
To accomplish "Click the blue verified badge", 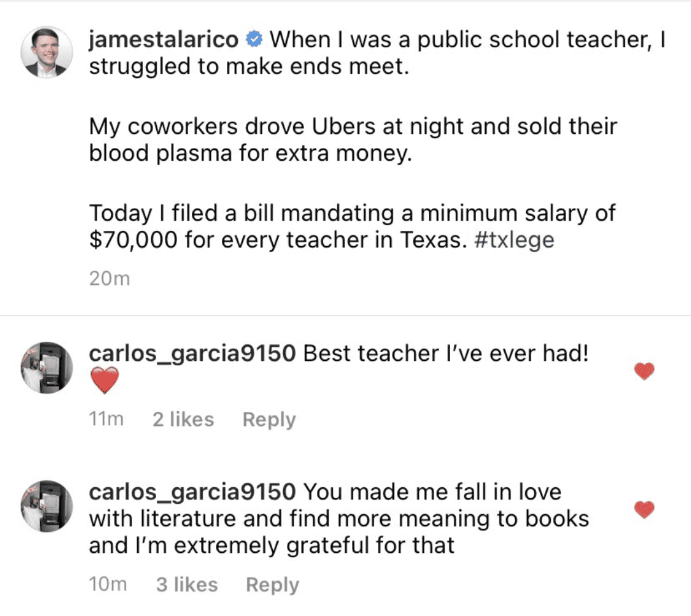I will (254, 40).
